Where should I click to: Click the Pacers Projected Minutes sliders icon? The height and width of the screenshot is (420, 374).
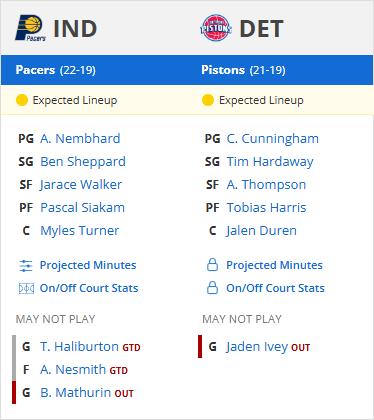pyautogui.click(x=26, y=266)
